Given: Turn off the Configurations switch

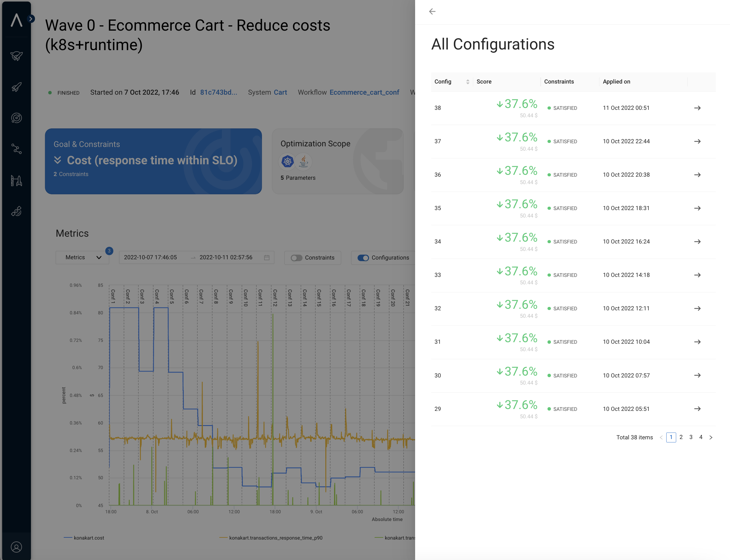Looking at the screenshot, I should [363, 258].
